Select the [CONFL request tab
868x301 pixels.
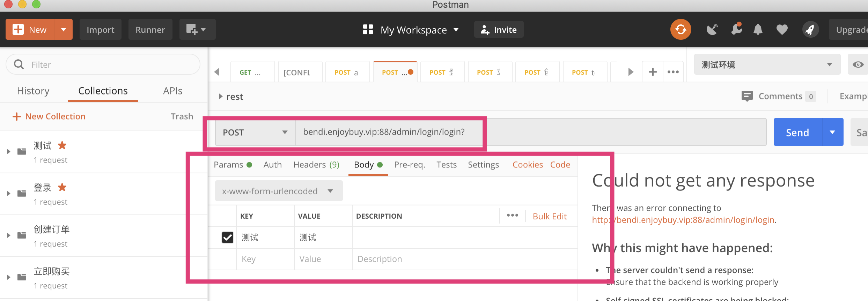300,72
